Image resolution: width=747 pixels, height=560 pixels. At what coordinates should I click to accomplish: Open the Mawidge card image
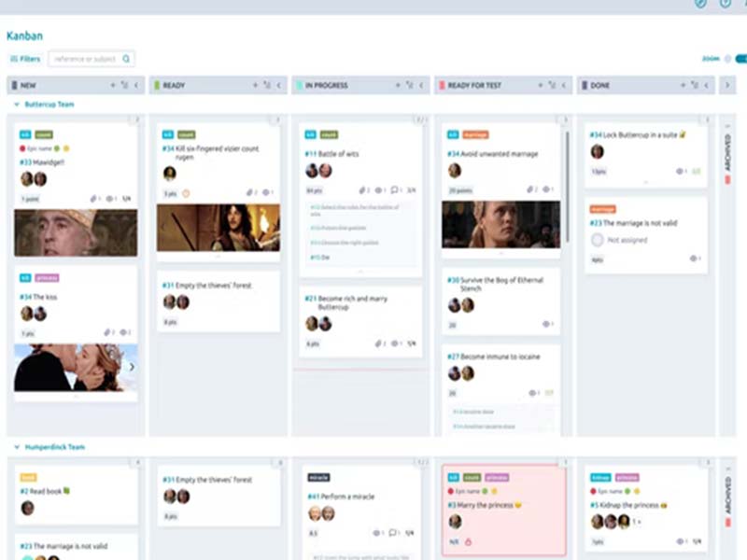tap(76, 232)
